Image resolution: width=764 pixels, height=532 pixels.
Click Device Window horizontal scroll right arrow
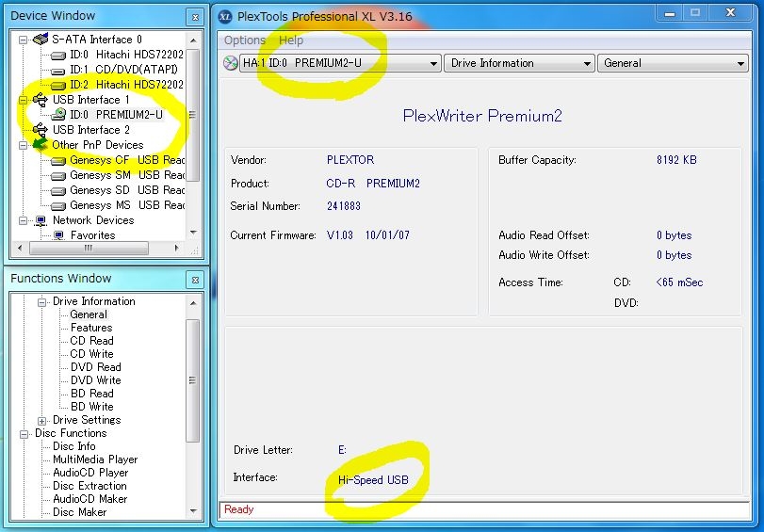coord(176,248)
